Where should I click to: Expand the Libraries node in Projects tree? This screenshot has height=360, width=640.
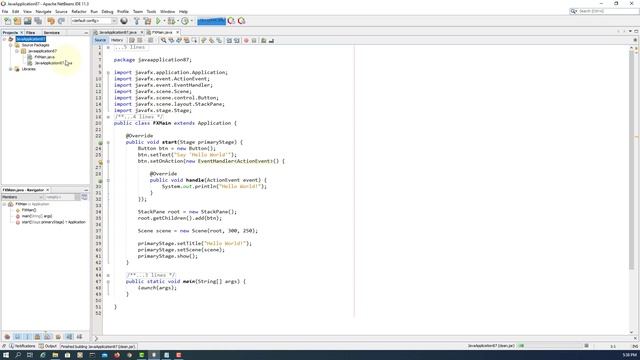pyautogui.click(x=10, y=69)
